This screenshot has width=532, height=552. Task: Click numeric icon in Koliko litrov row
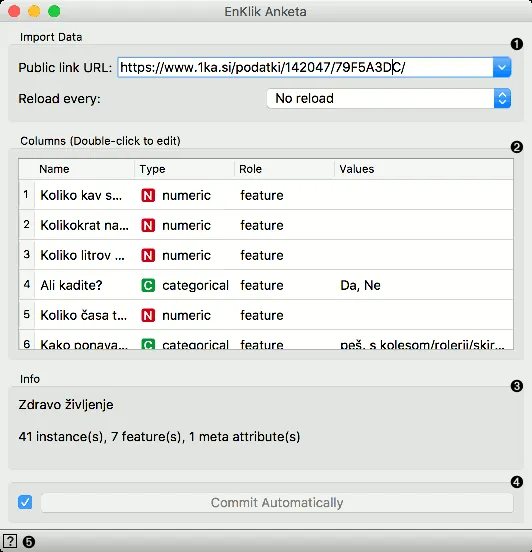[x=148, y=255]
